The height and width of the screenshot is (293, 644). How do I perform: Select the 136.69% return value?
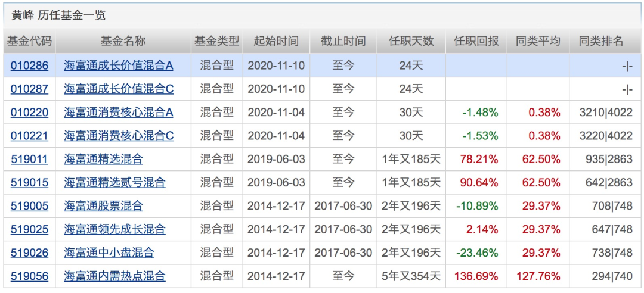(476, 276)
